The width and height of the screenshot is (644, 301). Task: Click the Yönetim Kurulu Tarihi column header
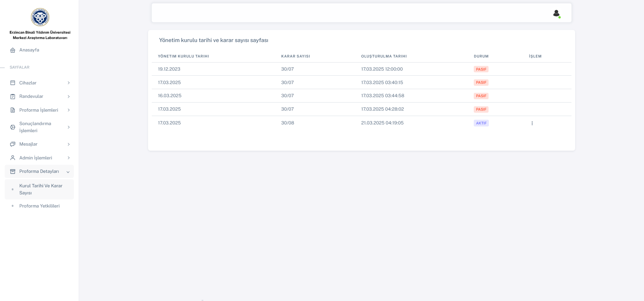pyautogui.click(x=183, y=56)
